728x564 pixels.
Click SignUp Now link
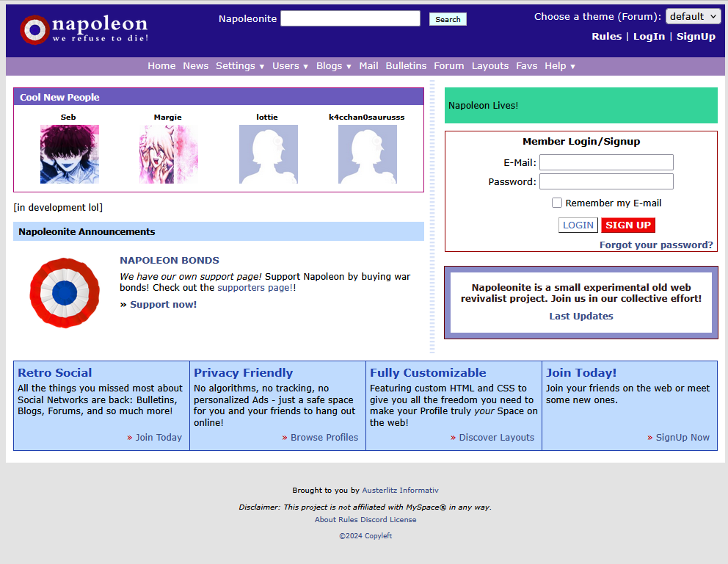pos(682,437)
